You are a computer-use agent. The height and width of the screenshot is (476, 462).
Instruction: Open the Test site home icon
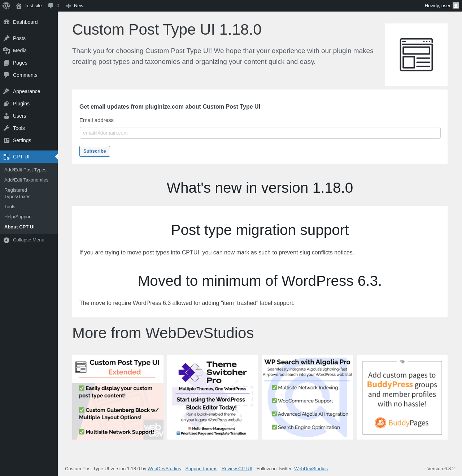19,6
